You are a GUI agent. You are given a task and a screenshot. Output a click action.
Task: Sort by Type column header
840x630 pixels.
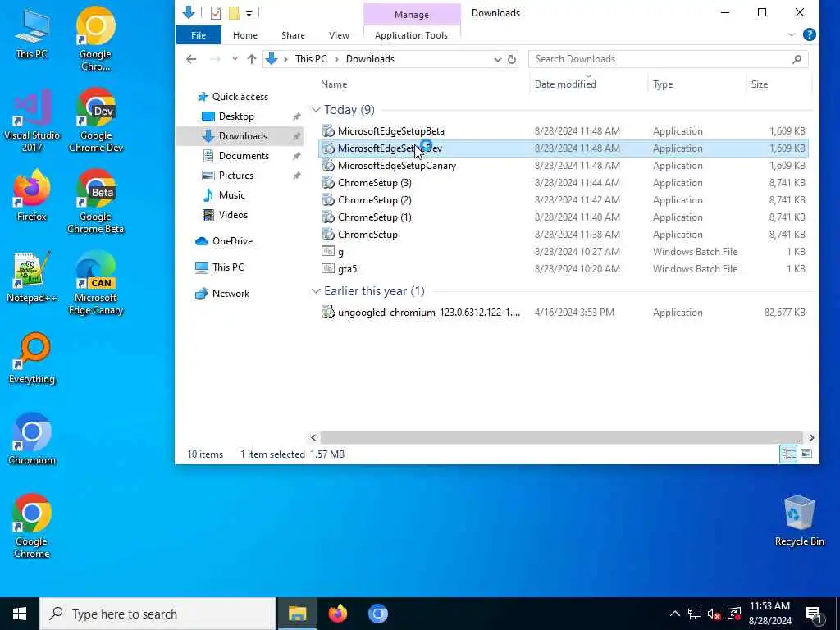[x=663, y=84]
